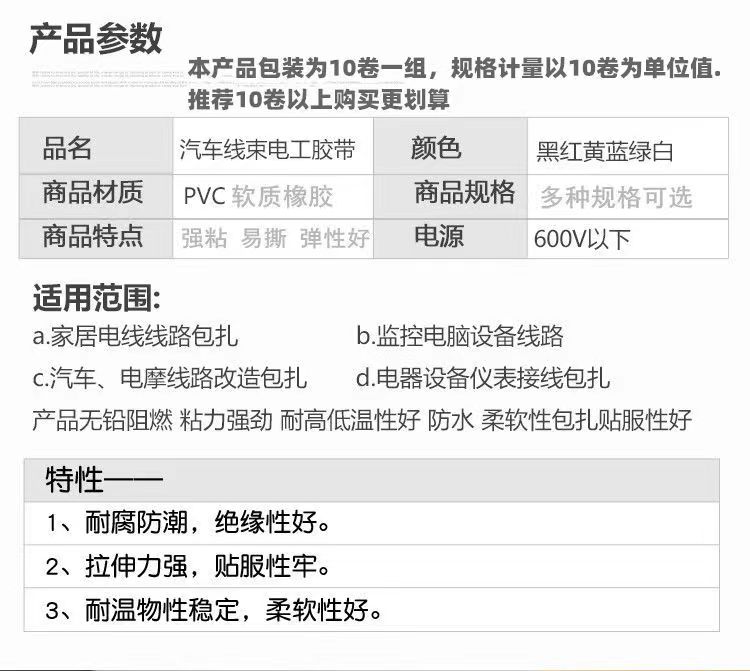Select row 2、拉伸力强，贴服性牢
This screenshot has width=750, height=671.
(x=372, y=566)
